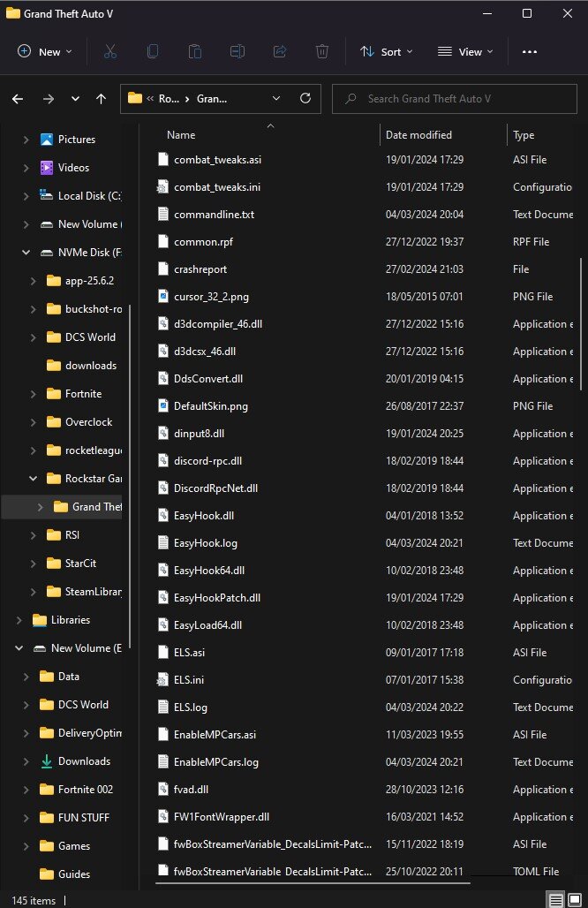Click the Ro... breadcrumb in address bar
Image resolution: width=588 pixels, height=908 pixels.
pyautogui.click(x=169, y=99)
